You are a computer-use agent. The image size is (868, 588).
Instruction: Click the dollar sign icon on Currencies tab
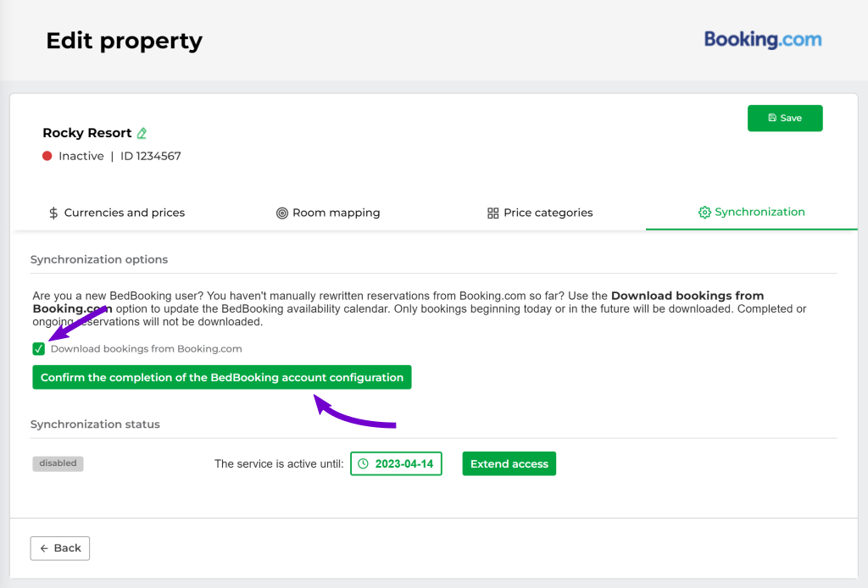tap(53, 213)
